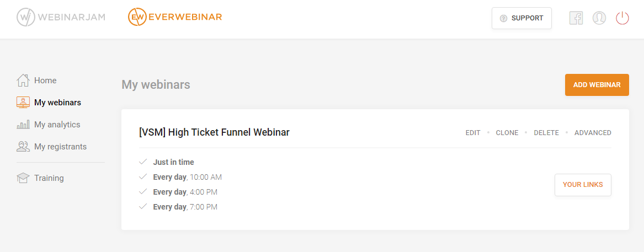Click the My analytics bar chart icon
The height and width of the screenshot is (252, 644).
coord(23,125)
